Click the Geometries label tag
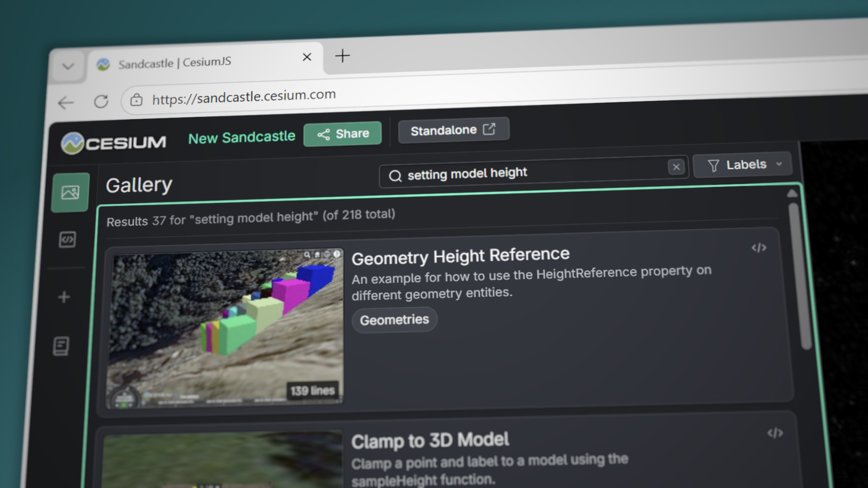This screenshot has height=488, width=868. click(x=394, y=319)
